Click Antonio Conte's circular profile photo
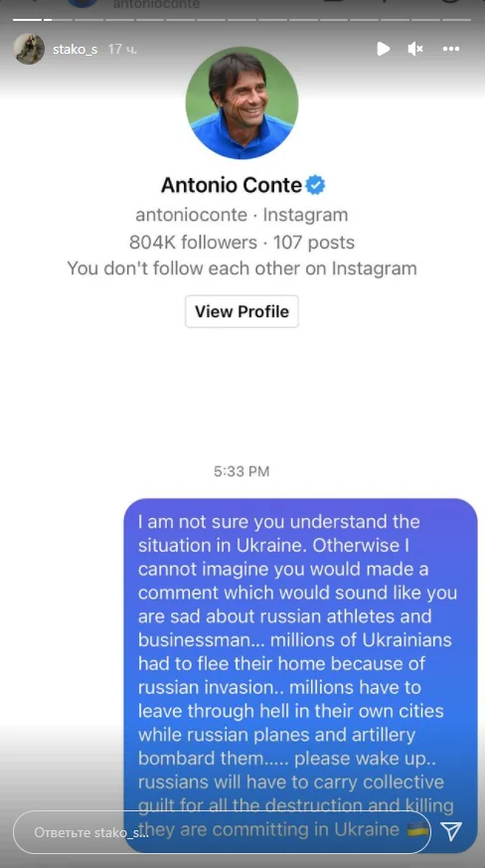 (x=242, y=103)
